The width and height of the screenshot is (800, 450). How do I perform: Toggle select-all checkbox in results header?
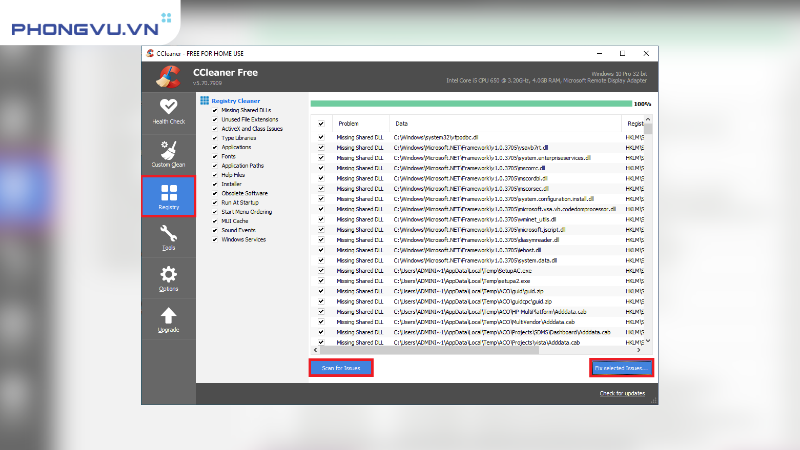tap(321, 123)
